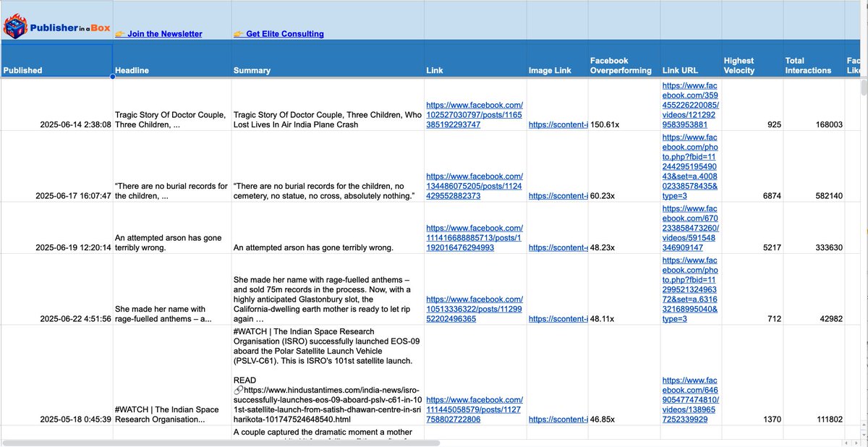Click the highest velocity value 5217
The image size is (868, 447).
[x=772, y=247]
